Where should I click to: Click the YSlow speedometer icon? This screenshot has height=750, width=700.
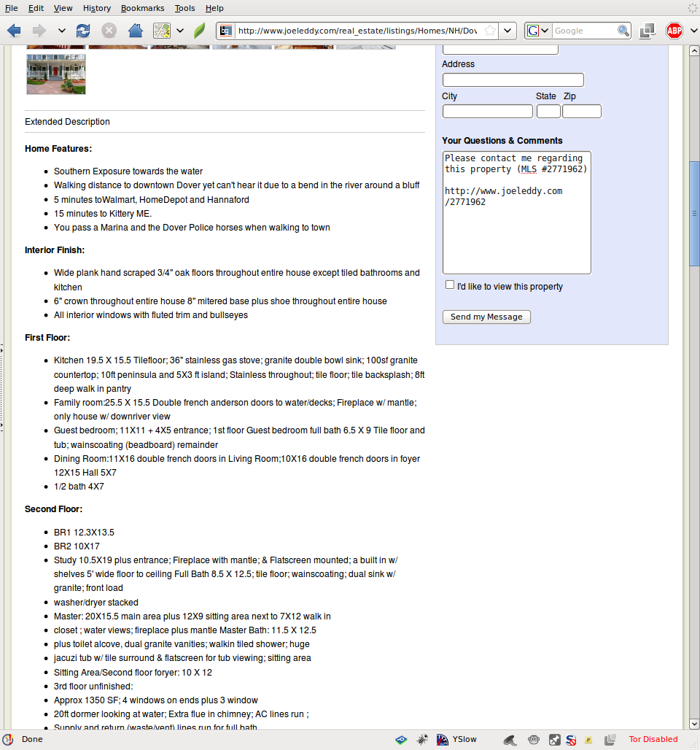443,740
